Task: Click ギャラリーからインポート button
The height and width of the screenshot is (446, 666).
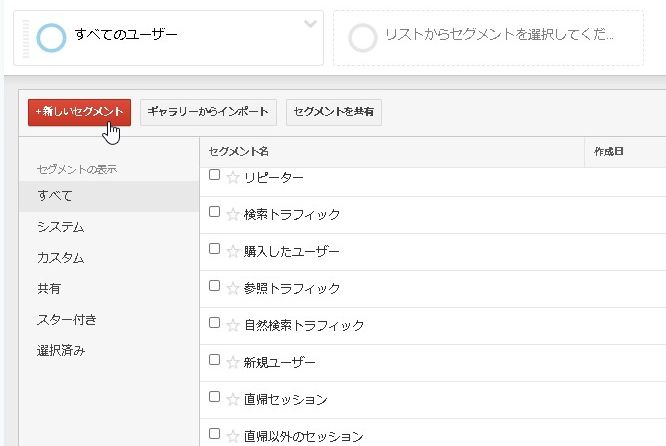Action: (208, 111)
